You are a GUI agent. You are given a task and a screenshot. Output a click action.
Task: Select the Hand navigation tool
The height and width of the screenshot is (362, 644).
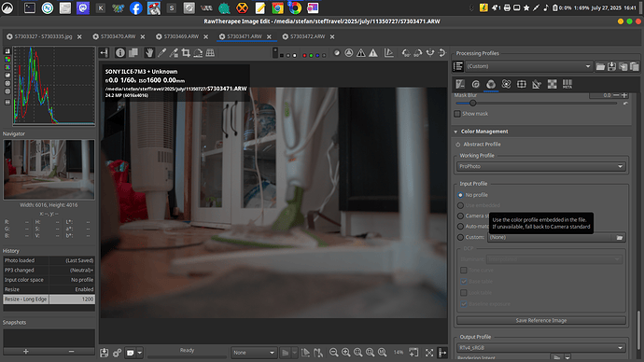149,53
